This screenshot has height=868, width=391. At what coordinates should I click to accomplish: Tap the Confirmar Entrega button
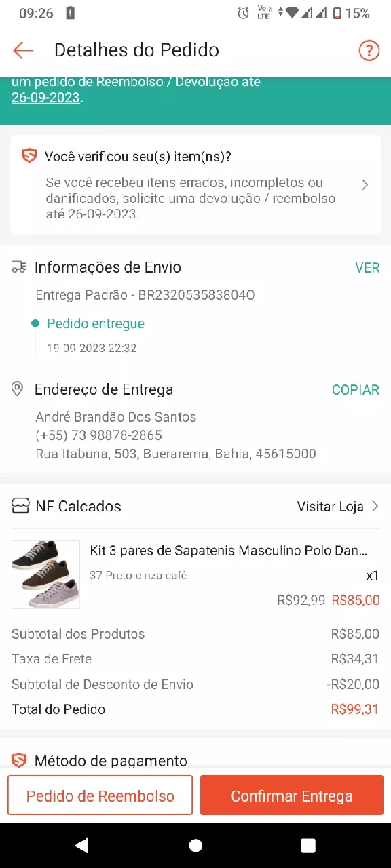click(292, 795)
